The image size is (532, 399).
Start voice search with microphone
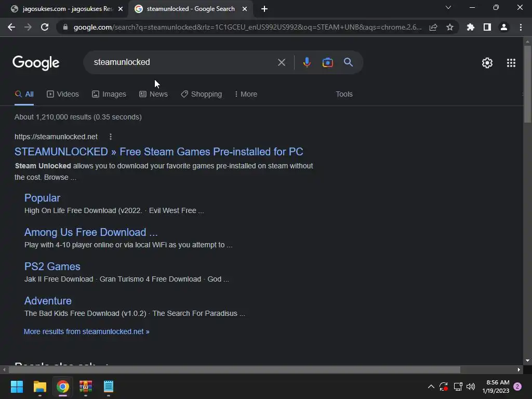point(307,62)
